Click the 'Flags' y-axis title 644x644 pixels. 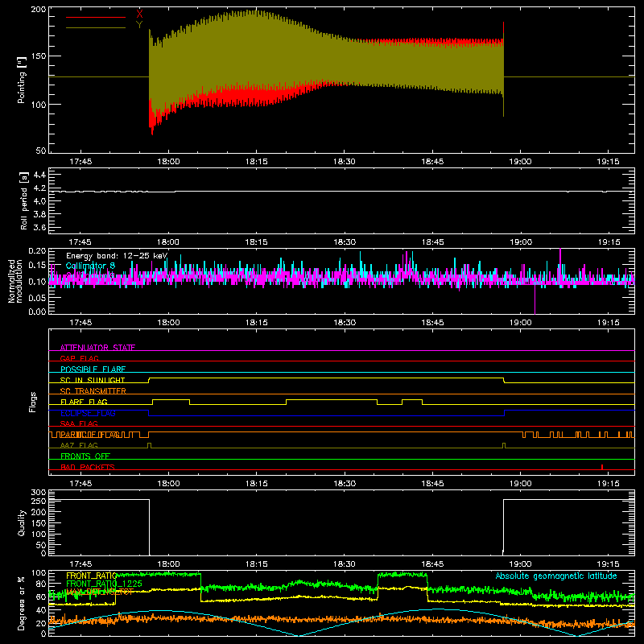(x=33, y=402)
